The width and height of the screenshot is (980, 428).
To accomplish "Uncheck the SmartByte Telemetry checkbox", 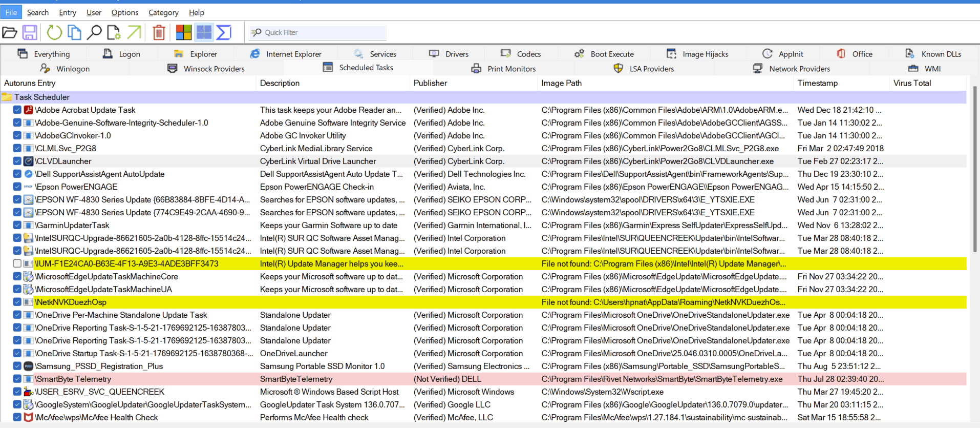I will pyautogui.click(x=17, y=379).
